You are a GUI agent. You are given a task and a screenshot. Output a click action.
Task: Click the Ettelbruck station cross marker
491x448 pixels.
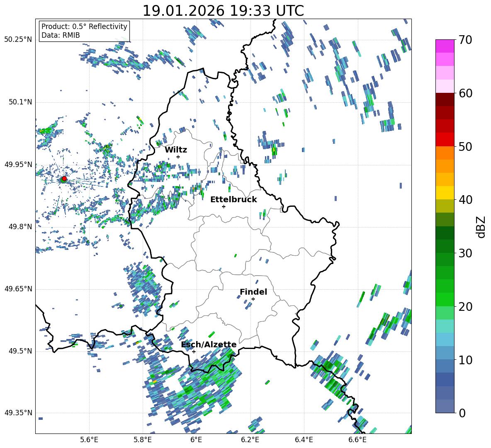pyautogui.click(x=224, y=206)
